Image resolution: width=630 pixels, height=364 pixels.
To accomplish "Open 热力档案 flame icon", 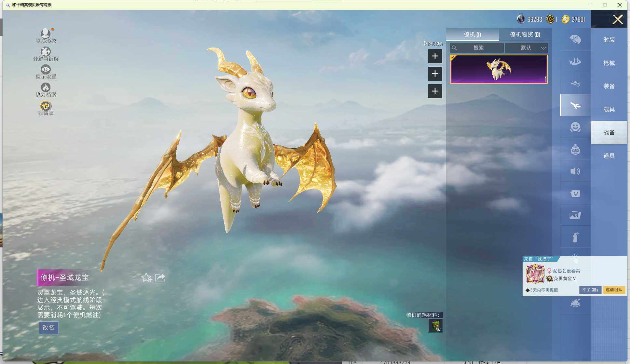I will pyautogui.click(x=46, y=87).
